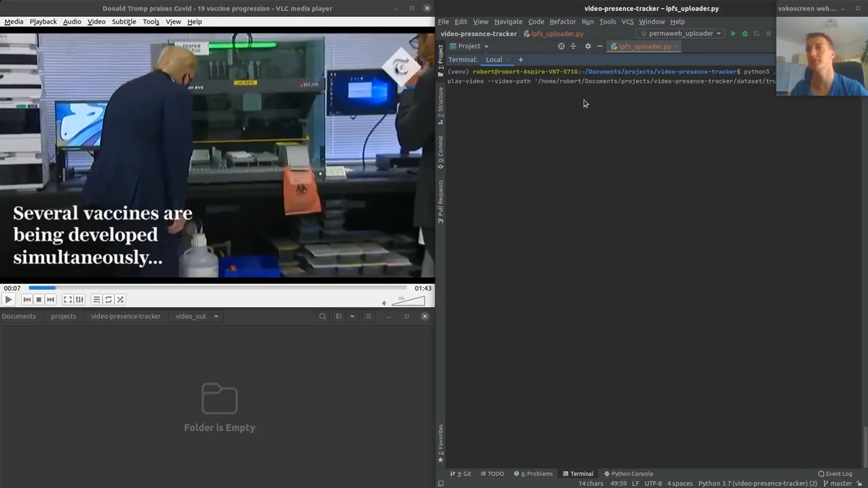Open VLC View menu
Viewport: 868px width, 488px height.
click(x=174, y=22)
